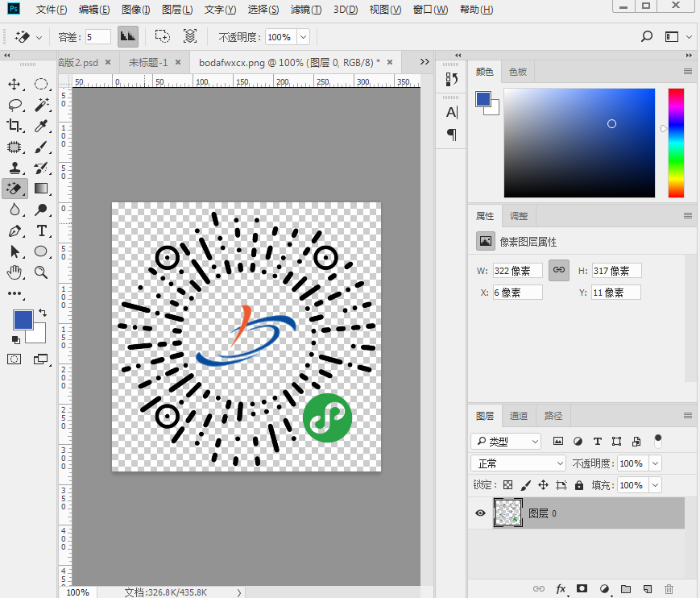The height and width of the screenshot is (598, 700).
Task: Switch to the 调整 tab
Action: click(x=519, y=216)
